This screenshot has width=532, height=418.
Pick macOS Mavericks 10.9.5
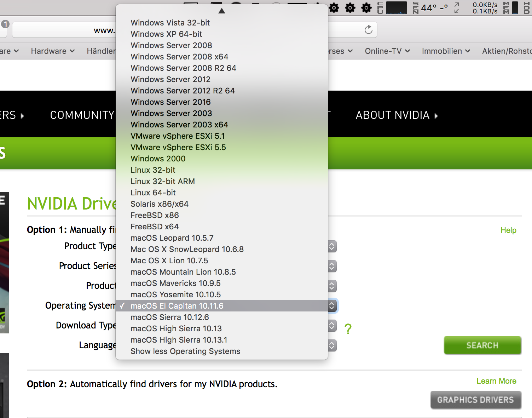pyautogui.click(x=222, y=283)
